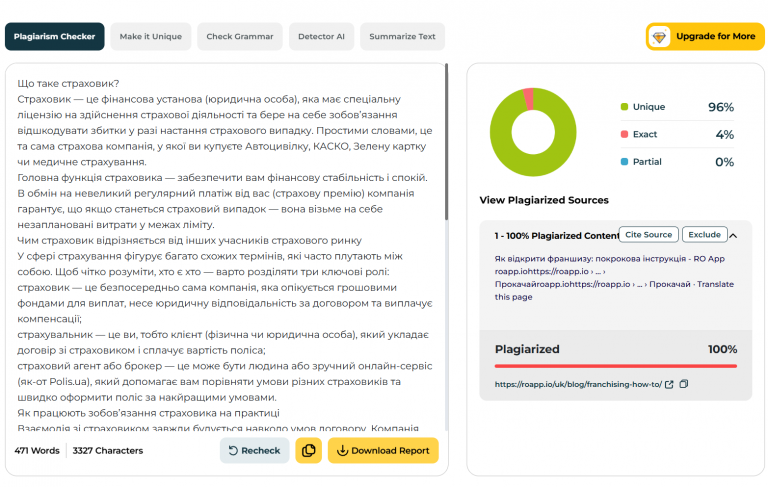Click the red Exact legend dot
This screenshot has height=487, width=768.
coord(624,134)
